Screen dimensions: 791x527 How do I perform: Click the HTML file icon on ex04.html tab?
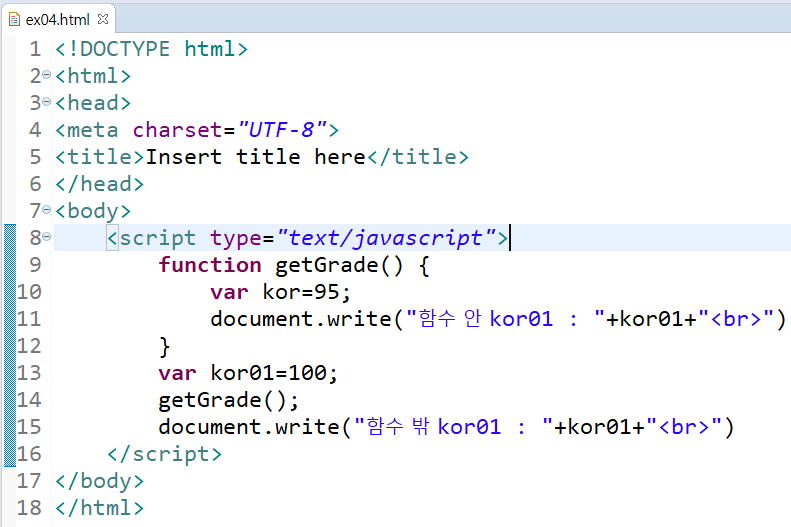15,19
